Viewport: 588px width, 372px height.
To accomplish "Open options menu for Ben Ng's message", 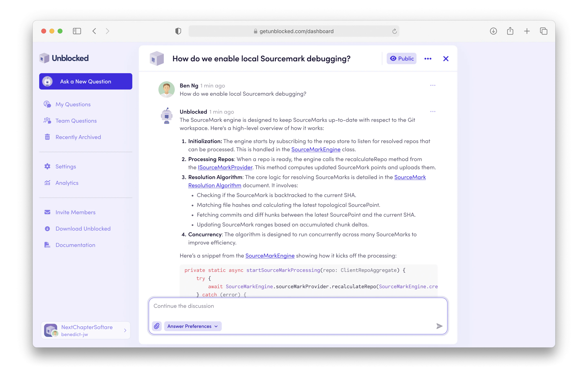I will [433, 85].
